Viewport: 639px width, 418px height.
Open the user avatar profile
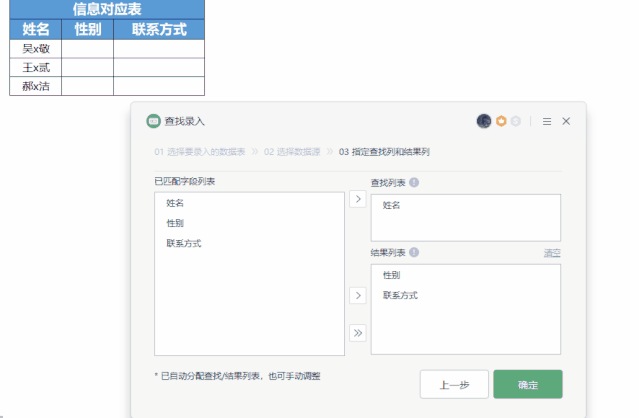484,121
